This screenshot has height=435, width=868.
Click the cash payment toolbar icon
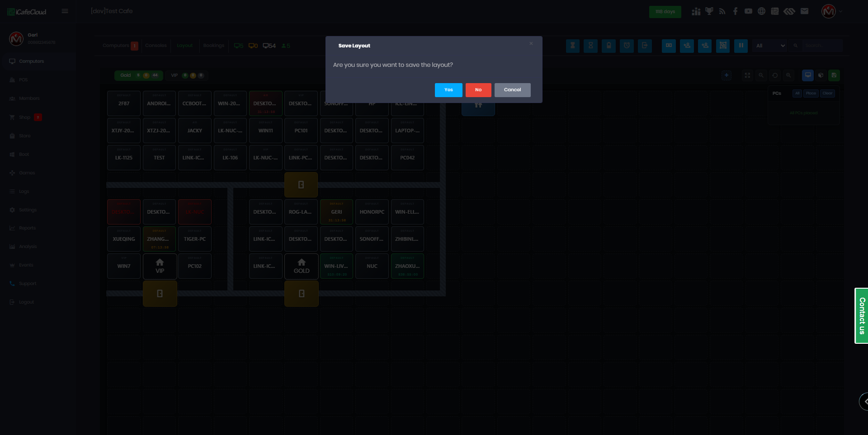click(669, 46)
